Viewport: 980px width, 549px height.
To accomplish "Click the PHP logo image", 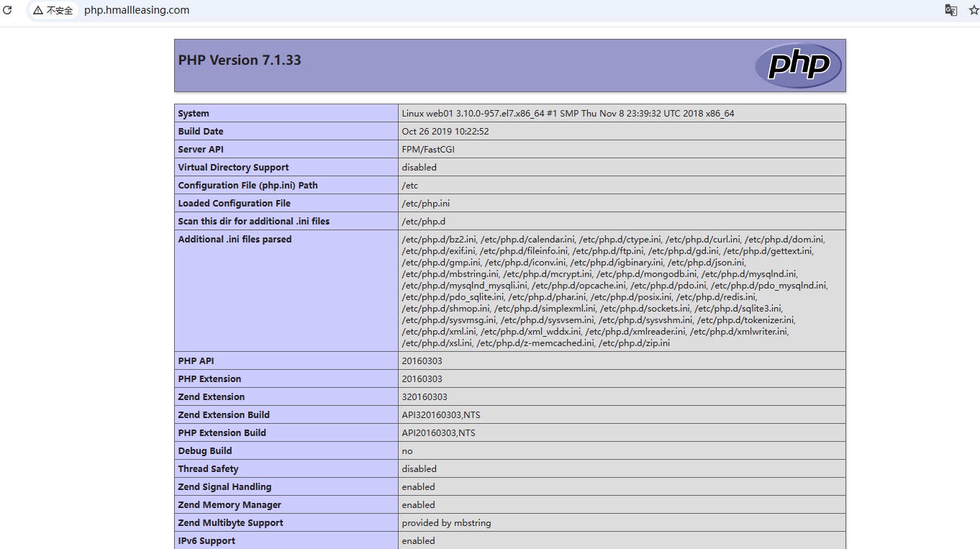I will coord(798,65).
